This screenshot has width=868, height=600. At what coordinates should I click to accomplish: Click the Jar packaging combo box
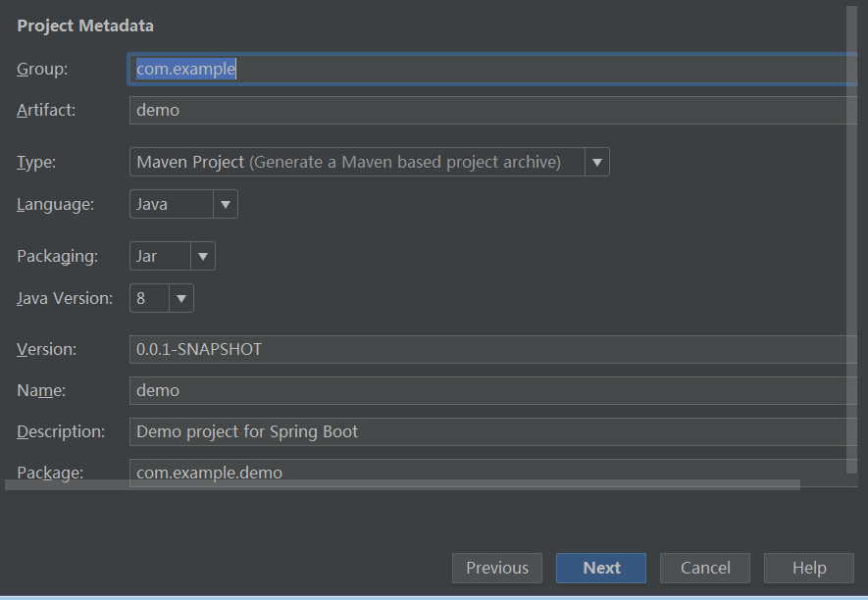click(173, 256)
